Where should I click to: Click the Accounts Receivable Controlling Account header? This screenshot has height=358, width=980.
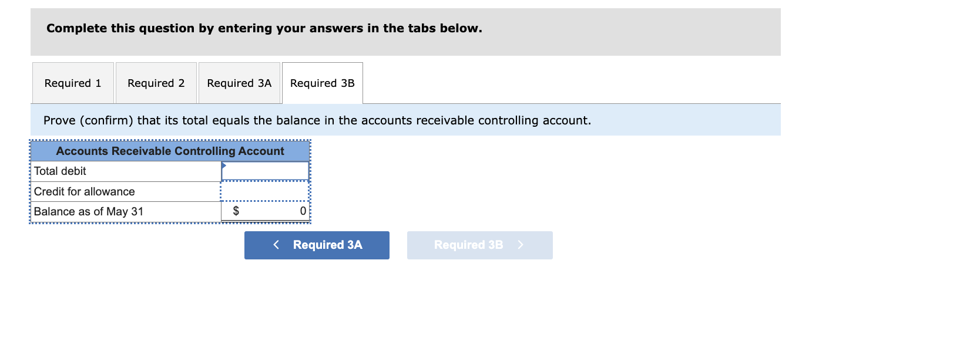pos(170,151)
